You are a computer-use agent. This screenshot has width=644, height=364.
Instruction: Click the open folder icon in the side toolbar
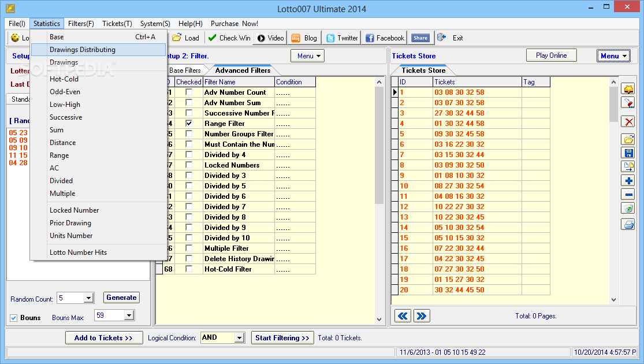(628, 139)
